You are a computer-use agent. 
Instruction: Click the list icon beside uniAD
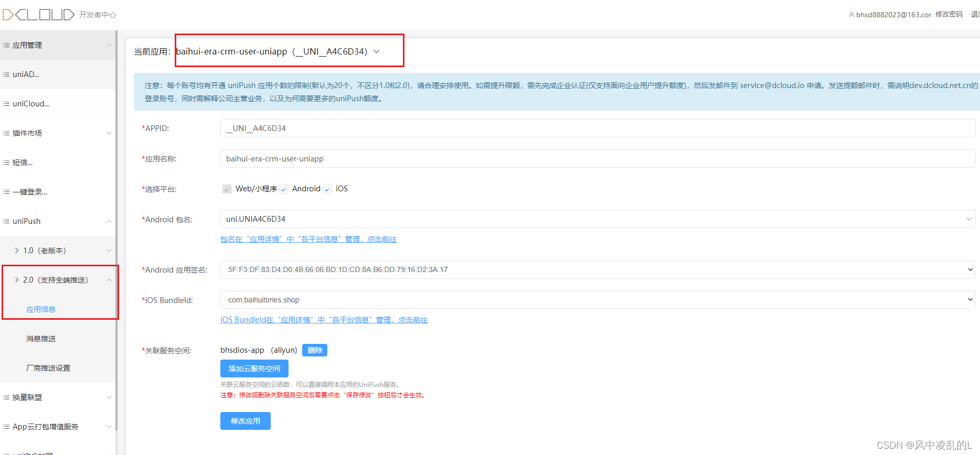click(6, 74)
